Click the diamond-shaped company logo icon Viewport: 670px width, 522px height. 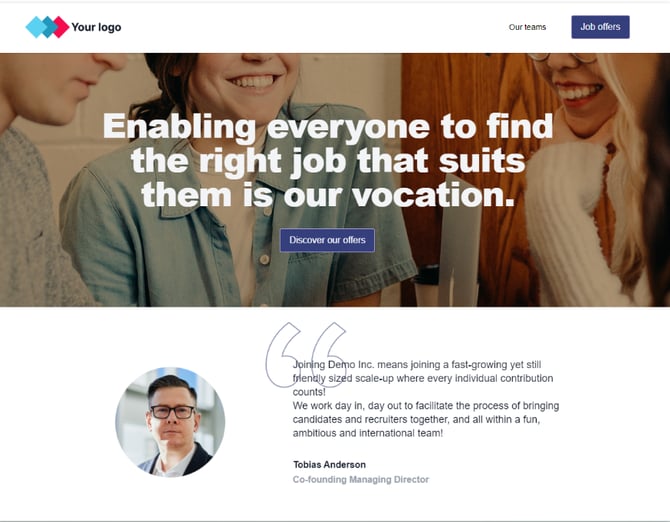(47, 27)
